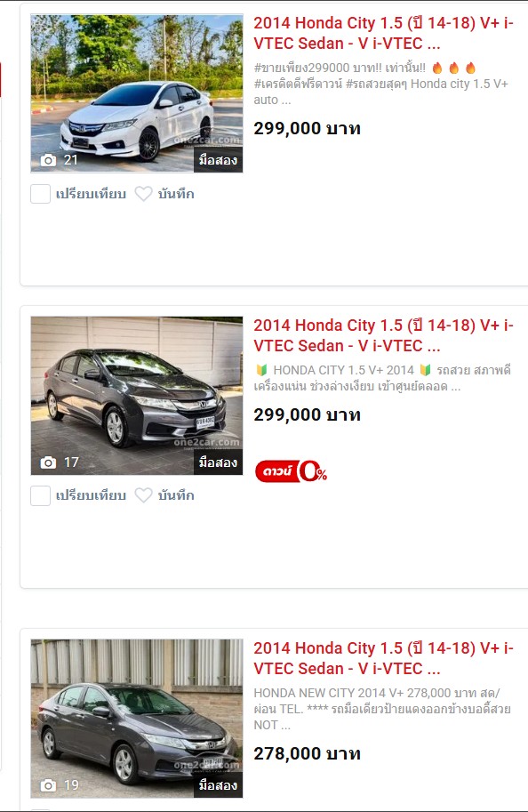Click heart save icon on white Honda listing
The image size is (528, 812).
click(x=143, y=194)
